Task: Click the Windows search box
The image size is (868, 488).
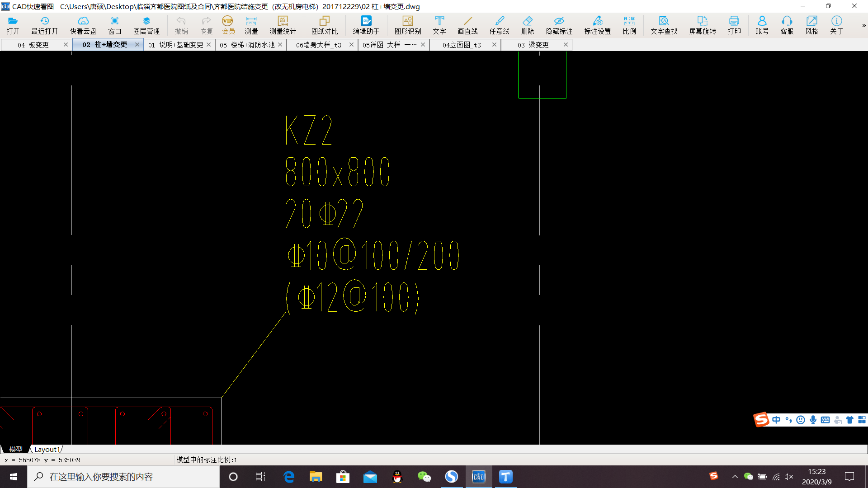Action: (x=123, y=477)
